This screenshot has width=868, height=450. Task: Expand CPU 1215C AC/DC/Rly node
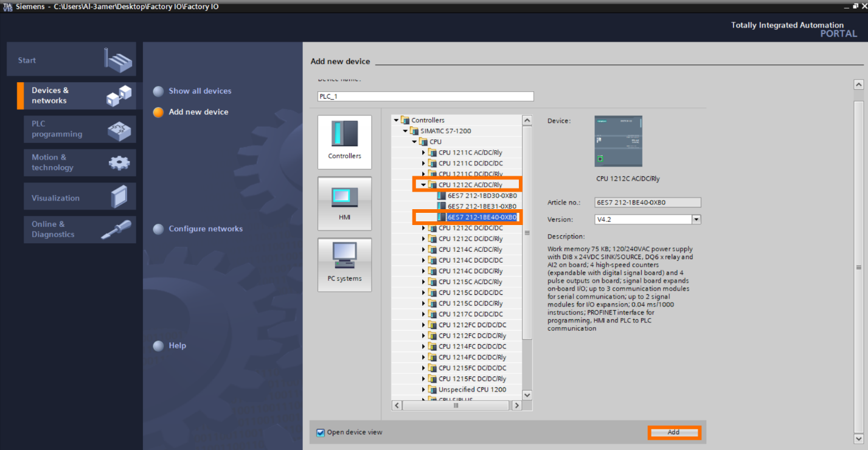tap(424, 282)
